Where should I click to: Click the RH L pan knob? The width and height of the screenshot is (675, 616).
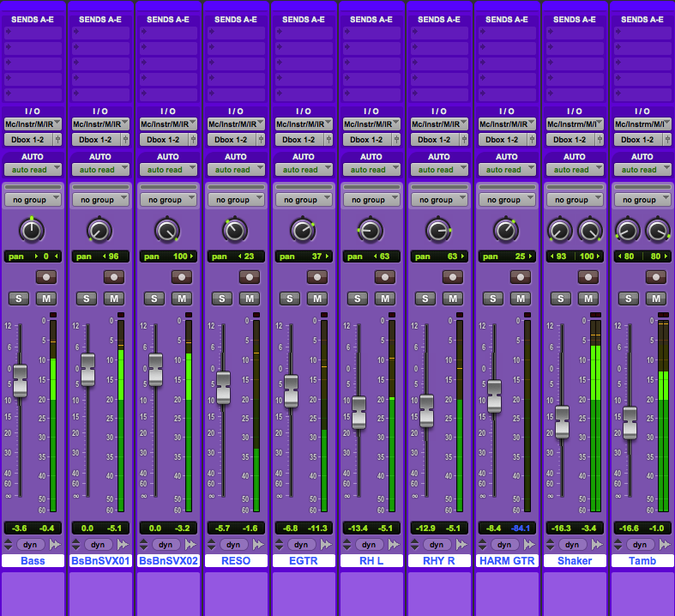[x=371, y=231]
